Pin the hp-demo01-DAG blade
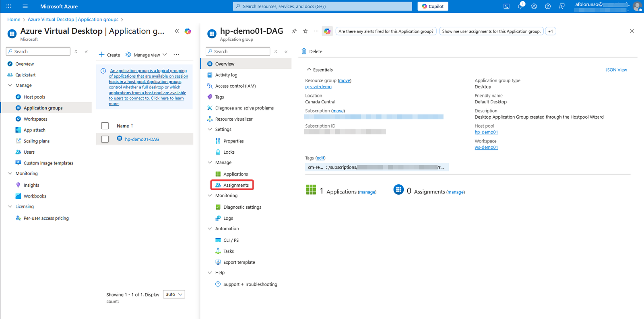644x319 pixels. pos(294,31)
